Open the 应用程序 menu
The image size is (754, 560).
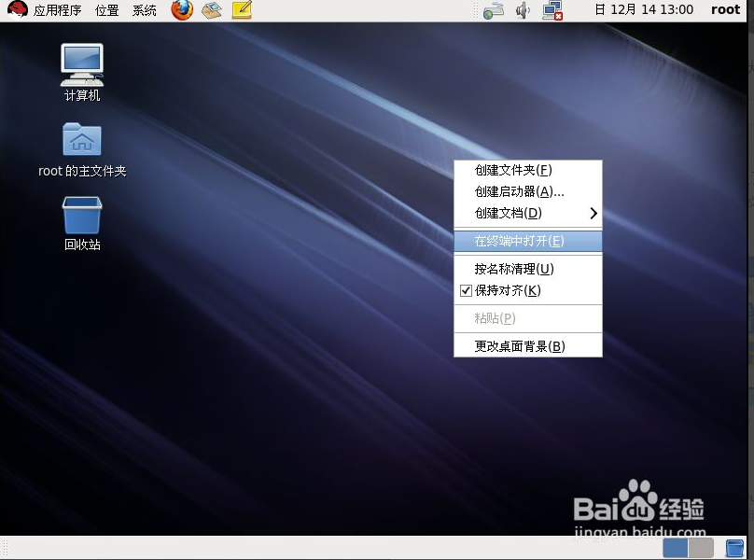[57, 10]
